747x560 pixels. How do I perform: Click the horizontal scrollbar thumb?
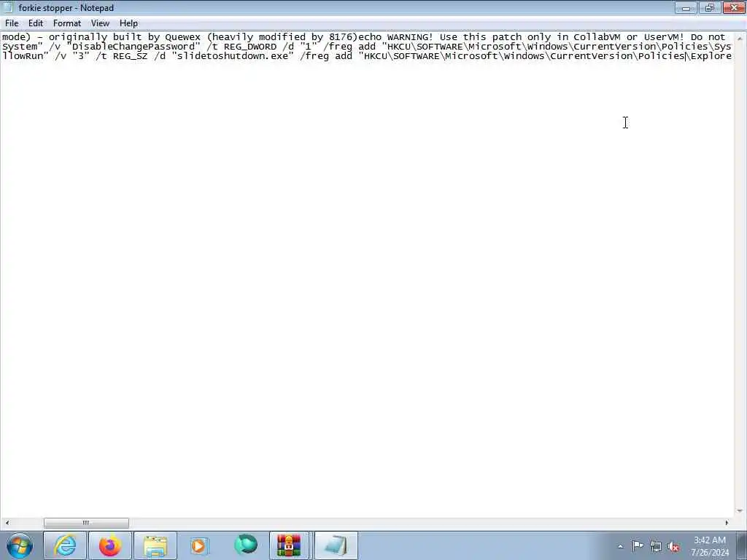(x=86, y=523)
